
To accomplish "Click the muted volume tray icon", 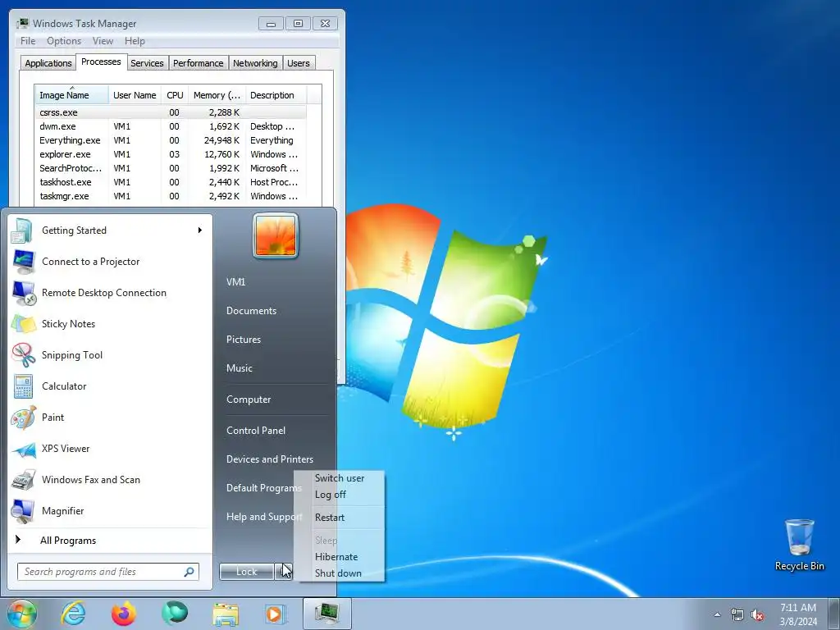I will [757, 615].
